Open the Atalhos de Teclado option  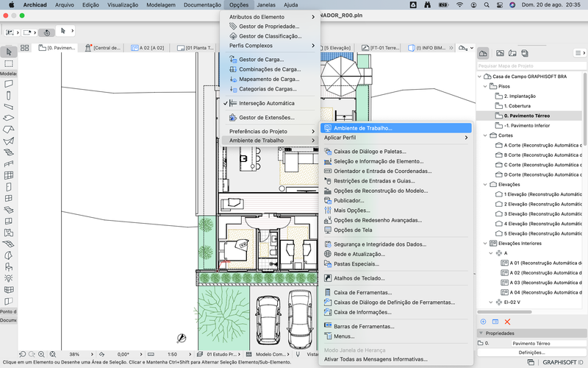[x=359, y=277]
